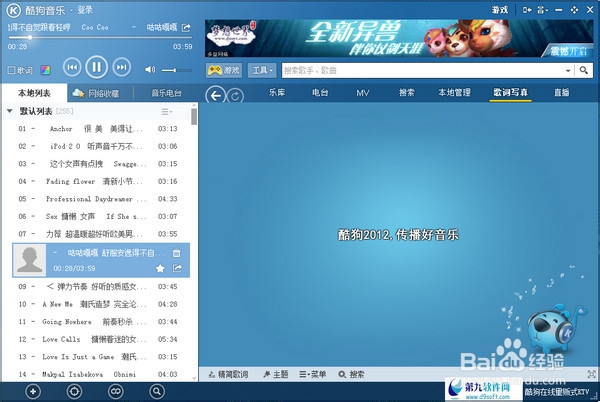Click 搜索 in the lyrics toolbar

(x=351, y=374)
